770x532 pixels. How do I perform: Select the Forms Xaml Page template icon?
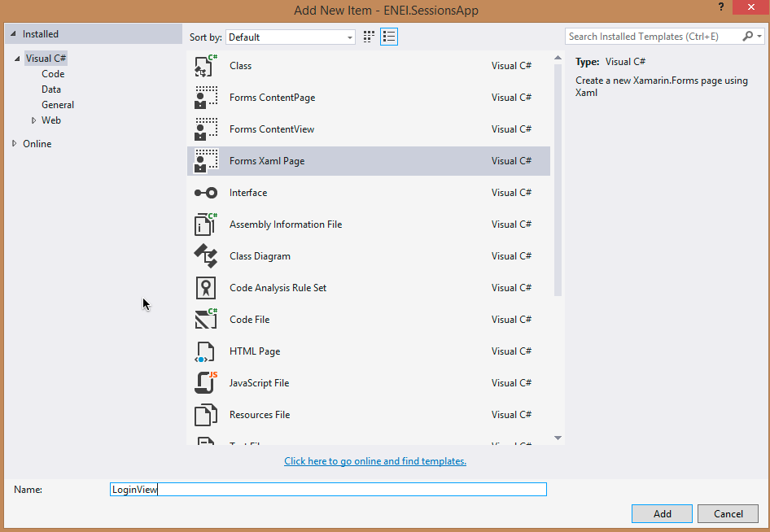point(206,161)
